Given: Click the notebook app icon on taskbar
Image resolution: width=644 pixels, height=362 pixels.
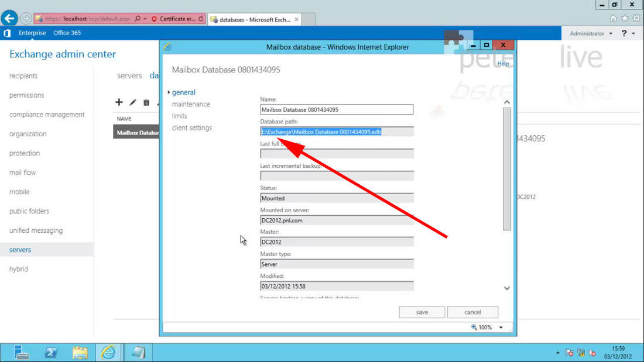Looking at the screenshot, I should tap(138, 353).
